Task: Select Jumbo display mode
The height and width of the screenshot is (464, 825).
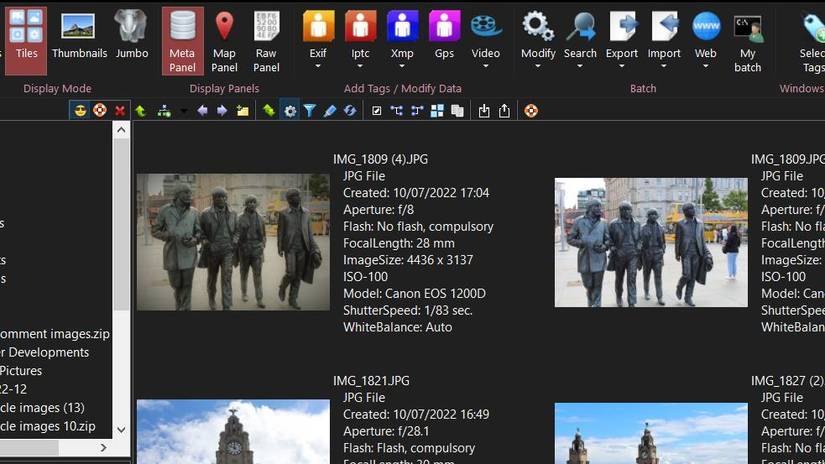Action: [x=132, y=34]
